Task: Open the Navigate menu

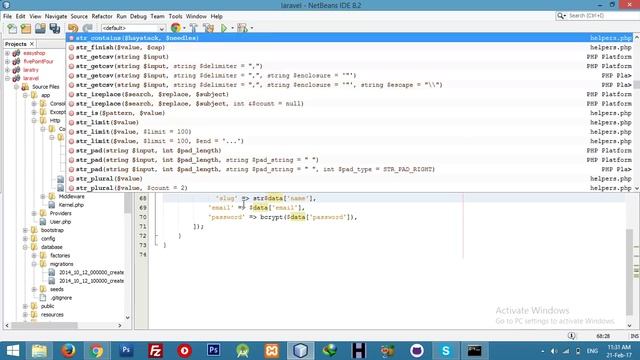Action: [56, 16]
